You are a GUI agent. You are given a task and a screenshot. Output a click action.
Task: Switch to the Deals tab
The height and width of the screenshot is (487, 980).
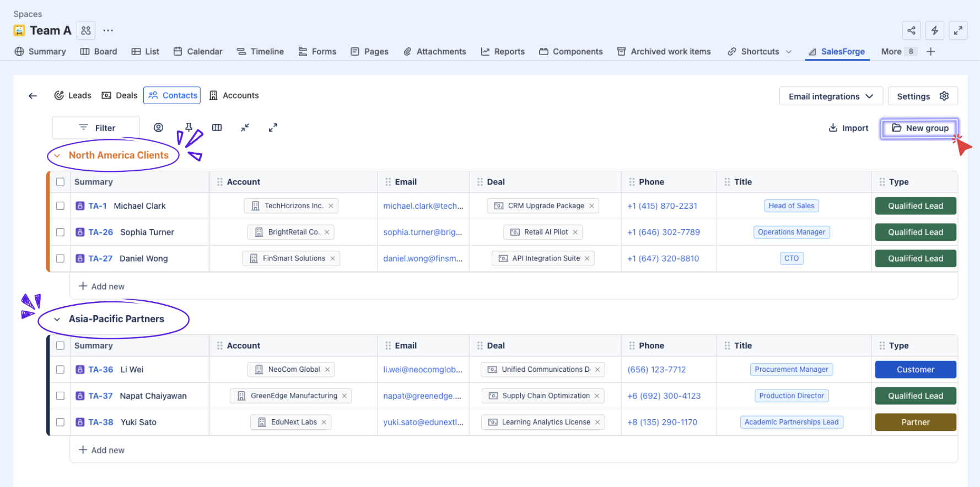point(120,95)
